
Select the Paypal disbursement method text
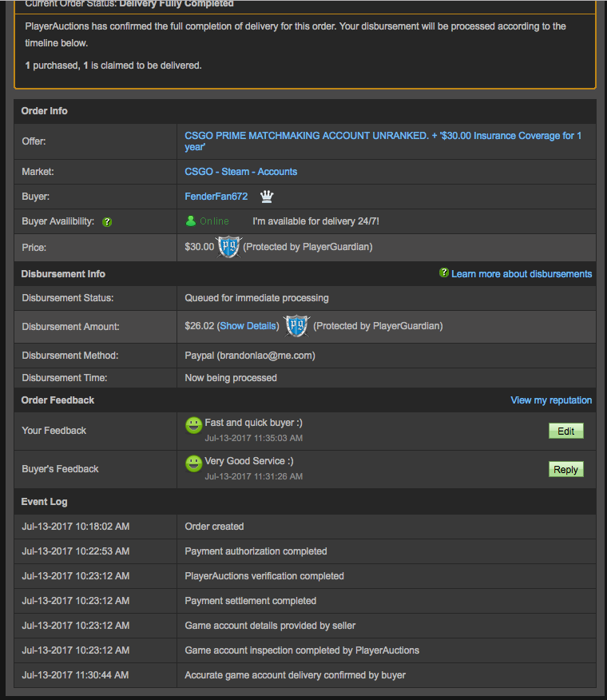pyautogui.click(x=250, y=356)
